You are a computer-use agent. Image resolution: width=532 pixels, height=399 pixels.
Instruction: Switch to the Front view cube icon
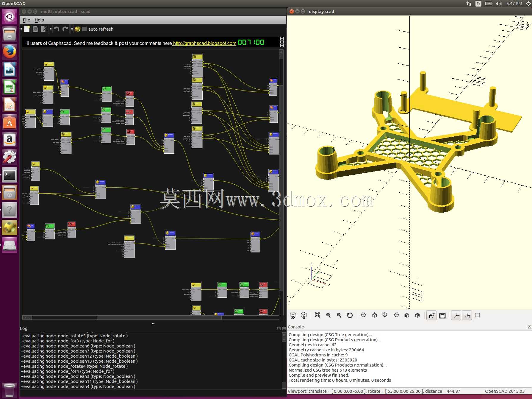click(x=407, y=315)
